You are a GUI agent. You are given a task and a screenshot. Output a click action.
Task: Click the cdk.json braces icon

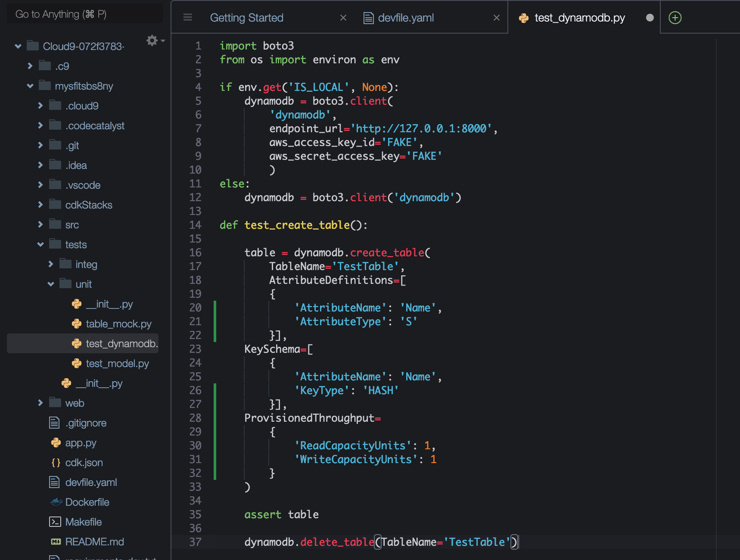(55, 462)
